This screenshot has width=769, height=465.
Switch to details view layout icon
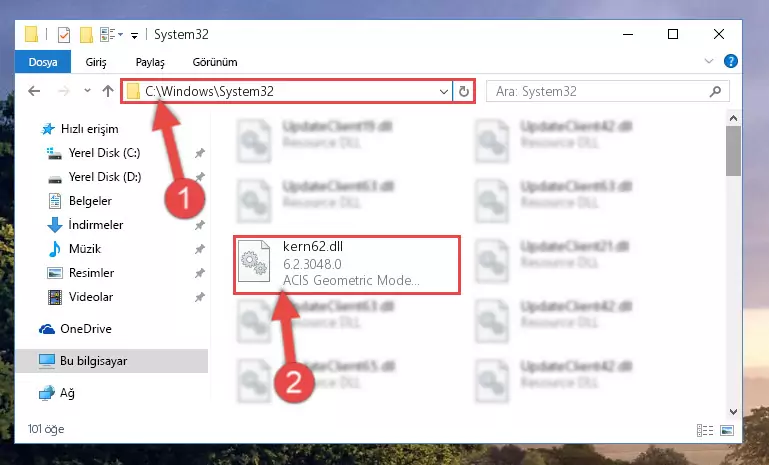click(x=705, y=430)
